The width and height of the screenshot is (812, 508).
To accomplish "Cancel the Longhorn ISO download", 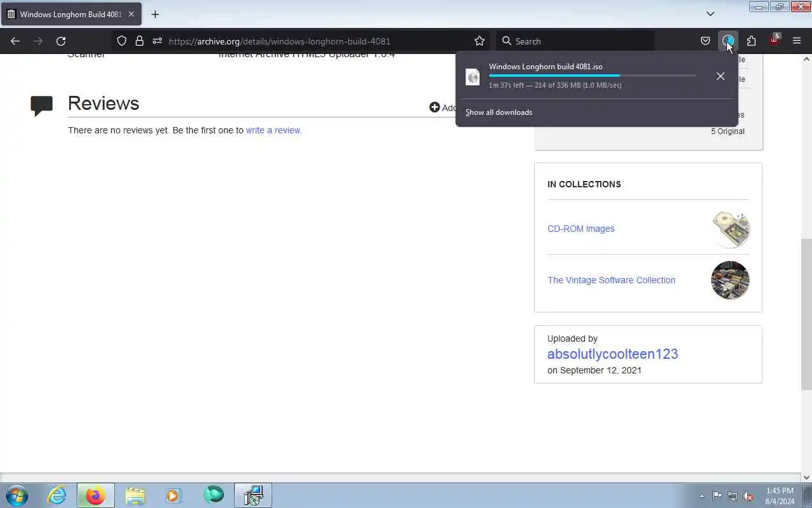I will point(721,76).
